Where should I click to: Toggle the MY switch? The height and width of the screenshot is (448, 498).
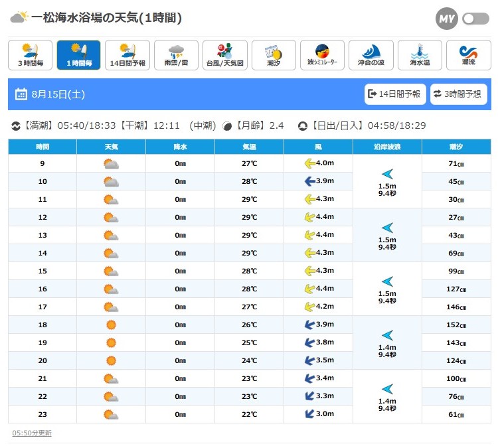(x=475, y=19)
